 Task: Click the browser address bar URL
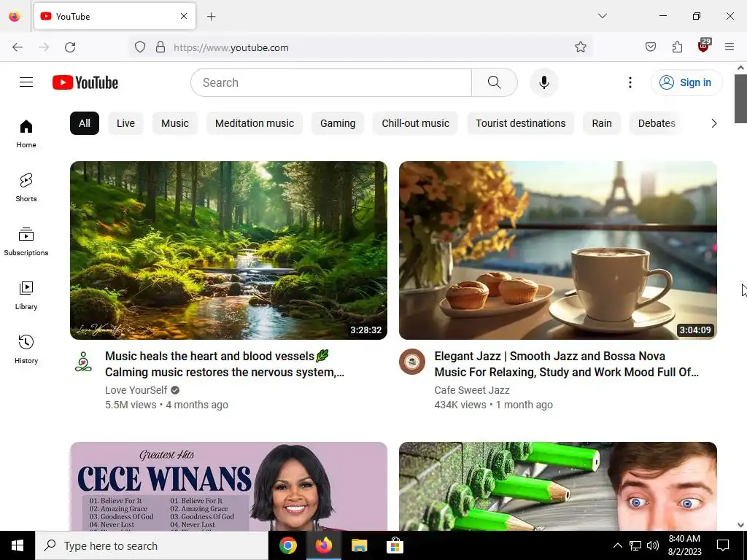(231, 47)
